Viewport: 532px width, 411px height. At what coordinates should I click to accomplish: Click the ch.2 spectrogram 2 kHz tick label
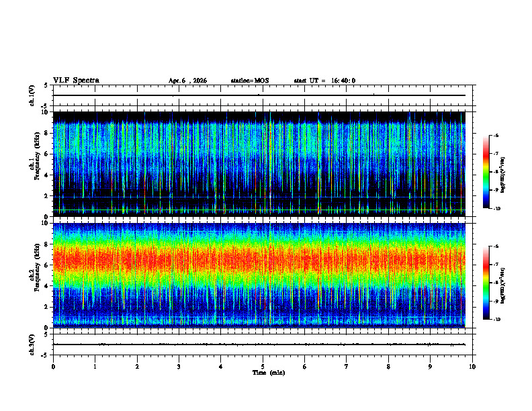pos(47,307)
